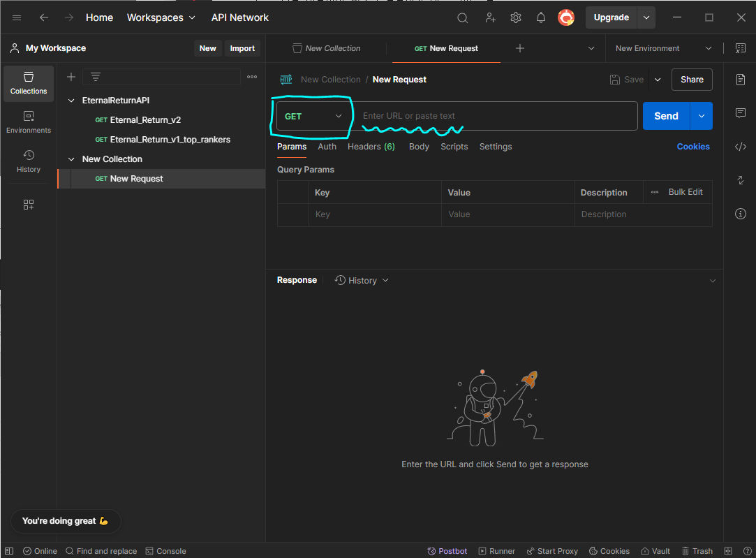Select the Eternal_Return_v2 request
756x558 pixels.
point(161,120)
